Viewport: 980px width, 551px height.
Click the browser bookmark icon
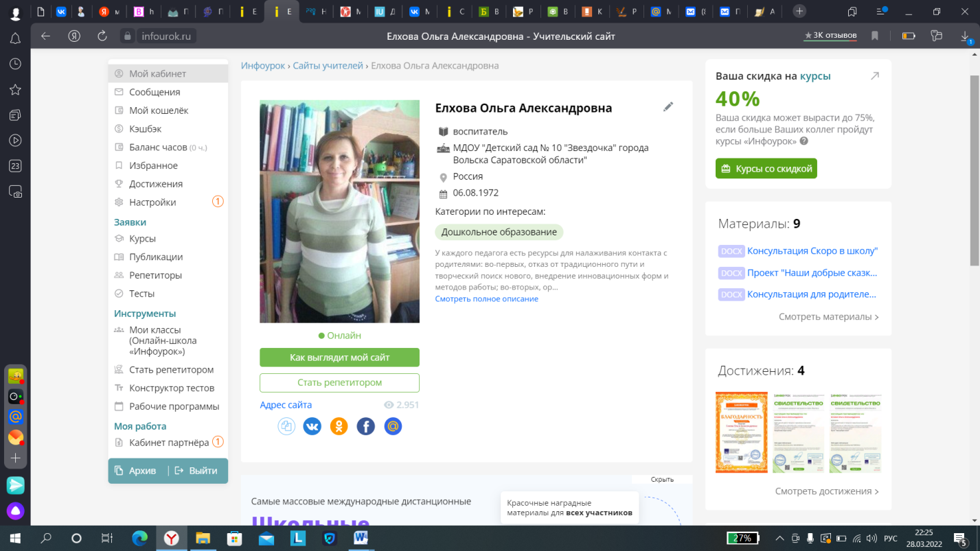tap(875, 36)
